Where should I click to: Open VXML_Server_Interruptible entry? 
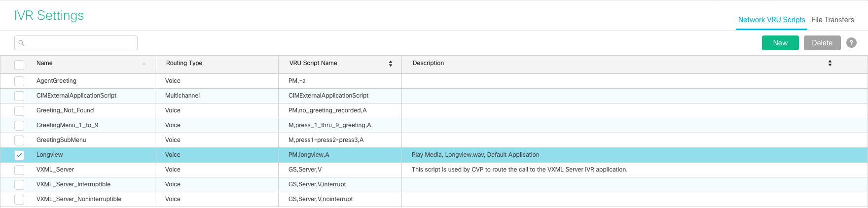point(73,184)
